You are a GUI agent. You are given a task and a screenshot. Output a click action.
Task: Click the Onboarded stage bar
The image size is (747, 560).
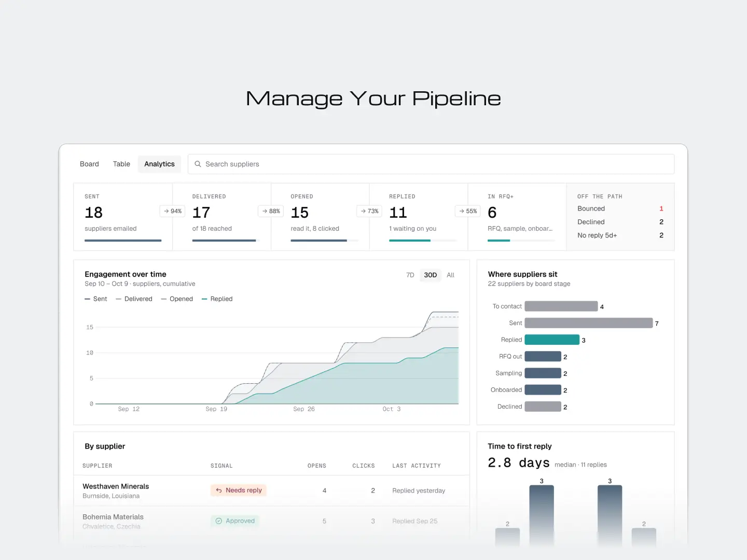(543, 390)
